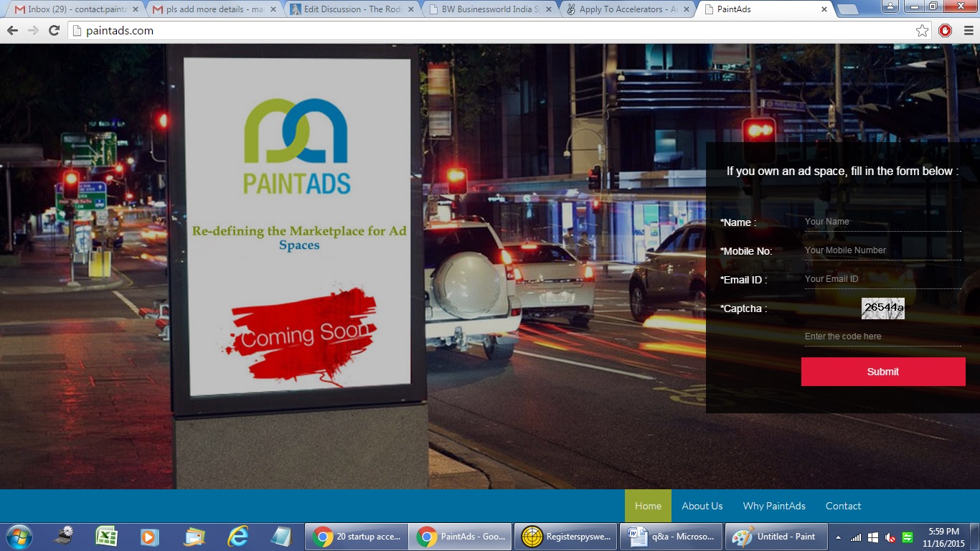
Task: Click the Your Name input field
Action: pyautogui.click(x=882, y=222)
